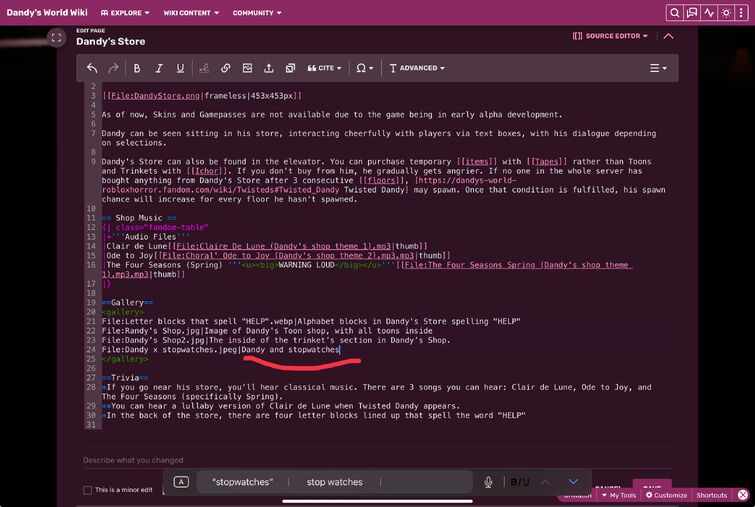Image resolution: width=755 pixels, height=507 pixels.
Task: Collapse the keyboard bar with the blue chevron
Action: coord(573,481)
